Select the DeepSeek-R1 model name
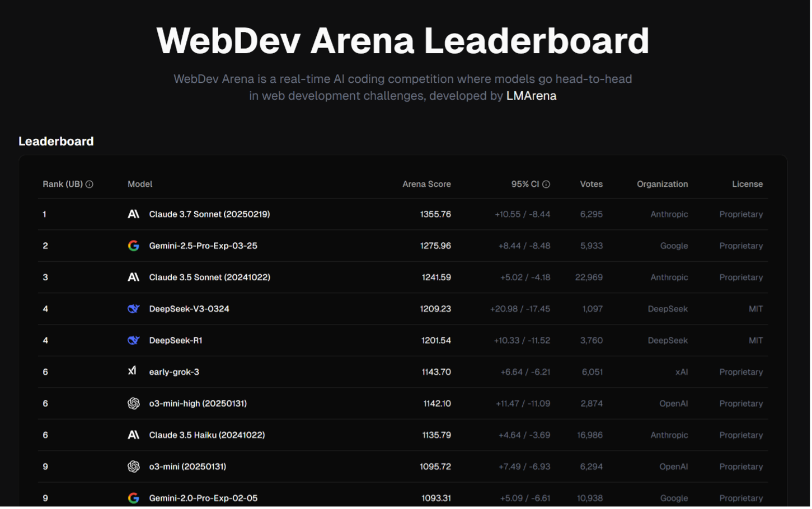The image size is (812, 509). (176, 341)
